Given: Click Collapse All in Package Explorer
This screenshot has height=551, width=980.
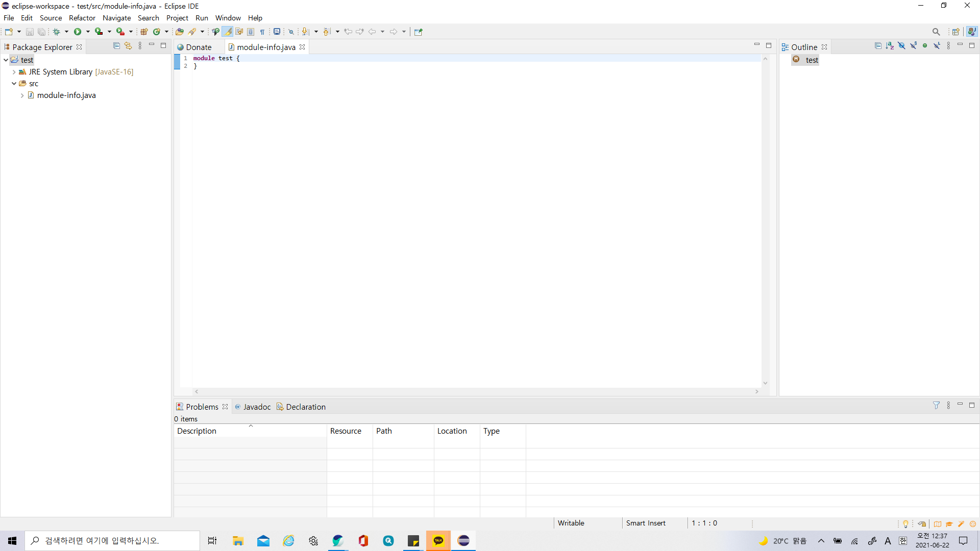Looking at the screenshot, I should 116,46.
